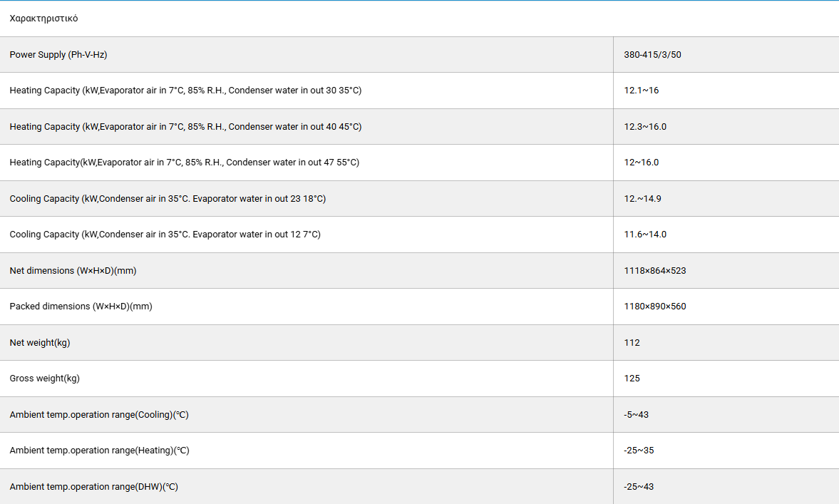The image size is (839, 504).
Task: Click the 380-415/3/50 power supply value
Action: point(652,54)
